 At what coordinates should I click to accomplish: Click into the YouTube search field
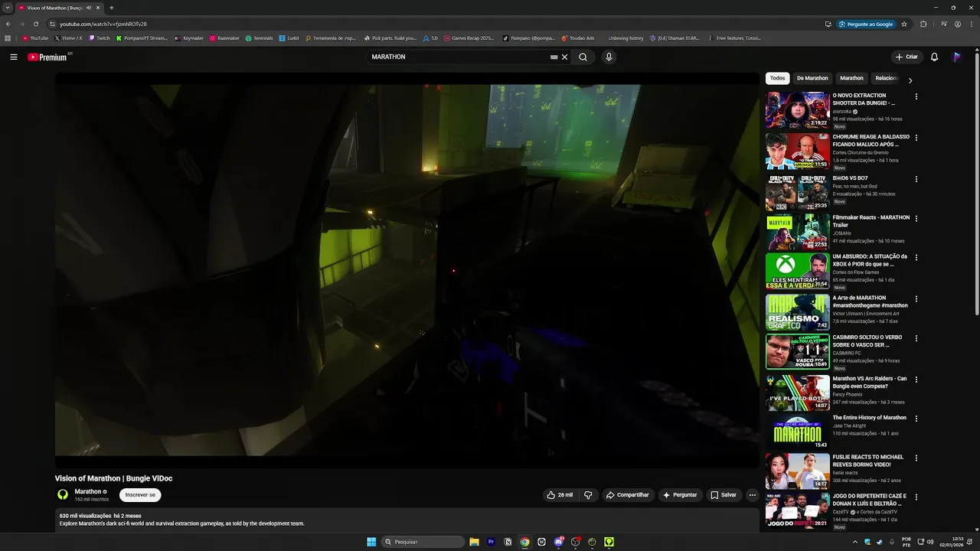pos(459,57)
